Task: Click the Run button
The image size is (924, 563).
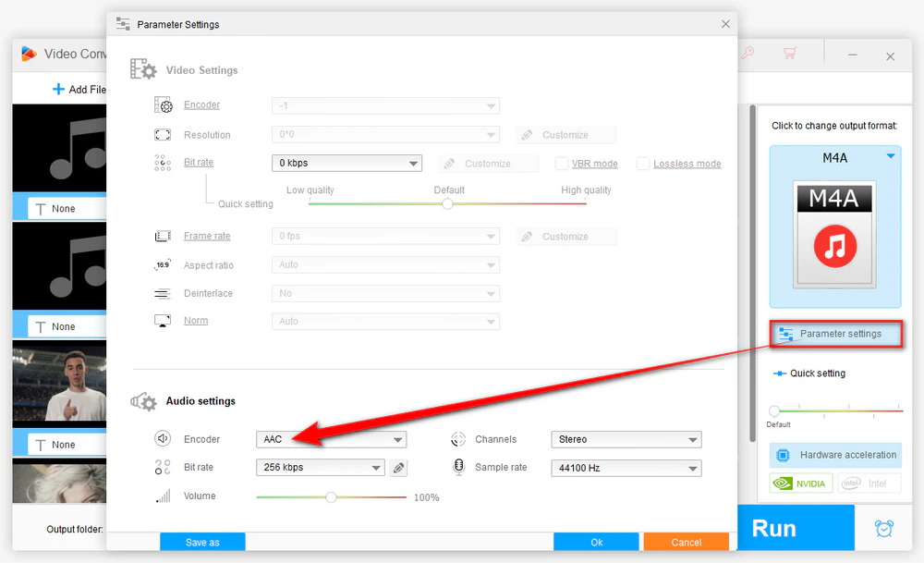Action: (796, 528)
